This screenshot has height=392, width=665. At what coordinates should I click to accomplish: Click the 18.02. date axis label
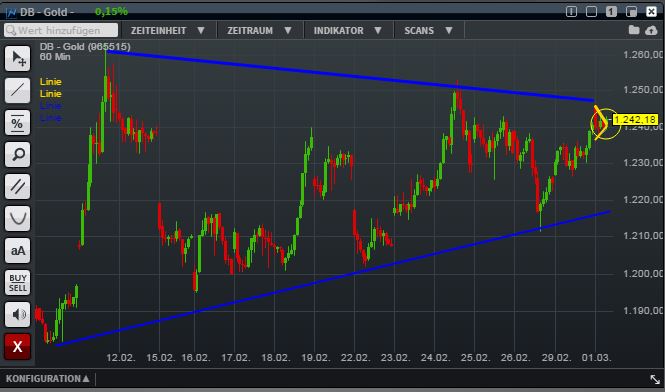[x=276, y=358]
